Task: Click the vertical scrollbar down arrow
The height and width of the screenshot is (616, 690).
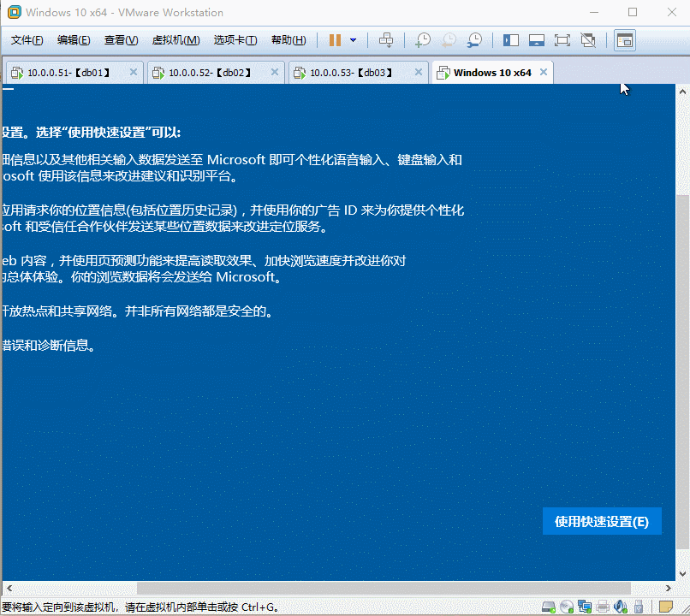Action: click(x=682, y=574)
